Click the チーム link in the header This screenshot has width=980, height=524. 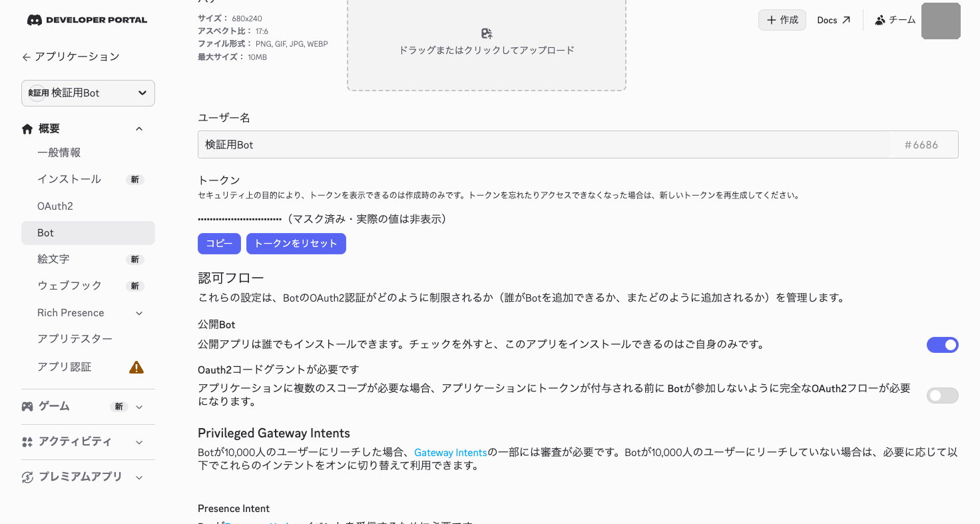click(x=895, y=20)
